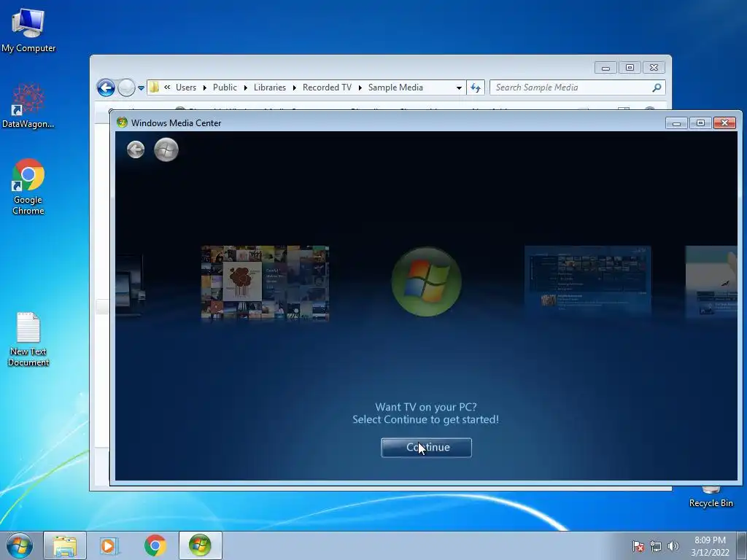Click the volume speaker tray icon

pos(673,546)
